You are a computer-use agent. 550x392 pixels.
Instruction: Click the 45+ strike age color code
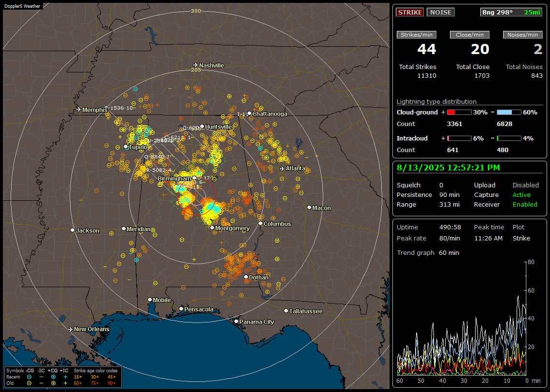[112, 377]
